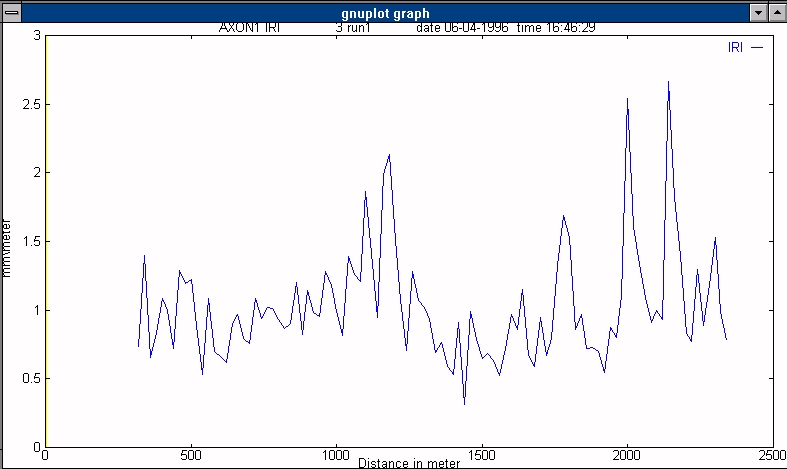Click the time 16:46:29 text
This screenshot has height=469, width=787.
[x=556, y=28]
